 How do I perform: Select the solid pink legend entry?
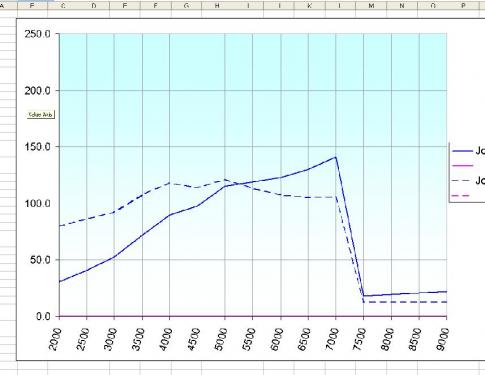(x=463, y=165)
